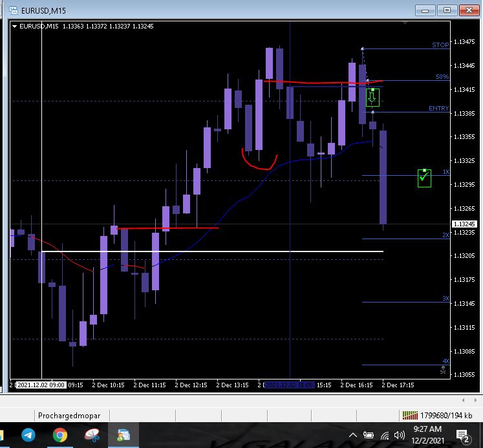
Task: Click the 2 Dec 10:15 time label
Action: click(108, 385)
